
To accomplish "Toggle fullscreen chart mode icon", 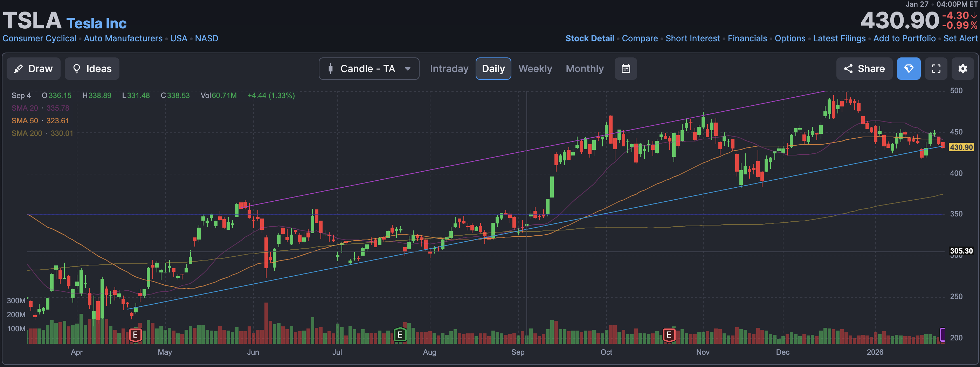I will coord(936,69).
